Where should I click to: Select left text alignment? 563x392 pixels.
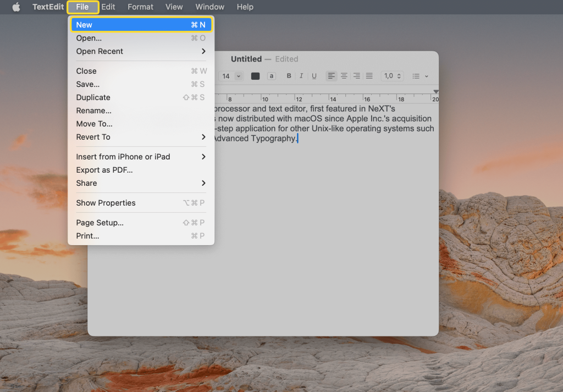click(x=332, y=76)
